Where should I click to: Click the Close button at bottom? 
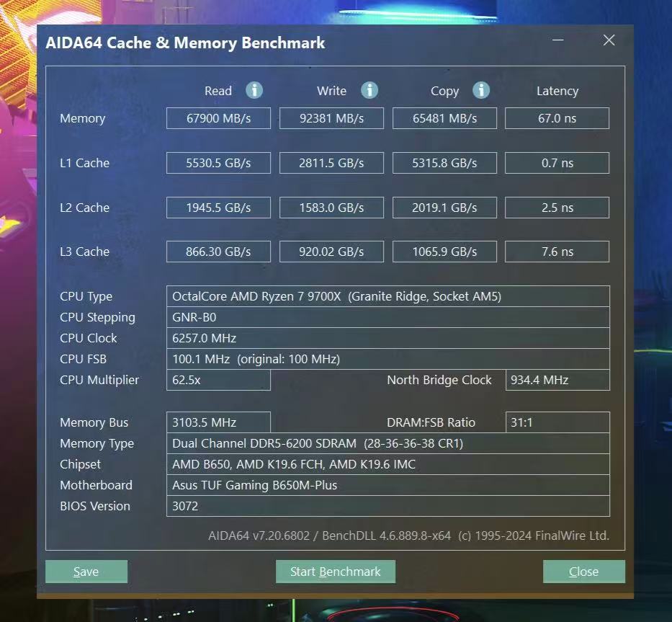tap(583, 572)
